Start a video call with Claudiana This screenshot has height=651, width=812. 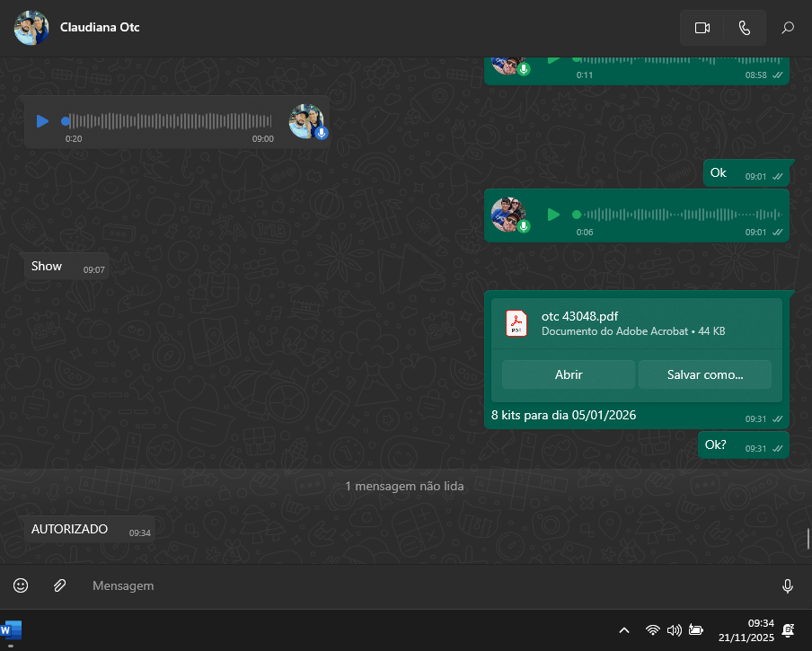[x=702, y=28]
